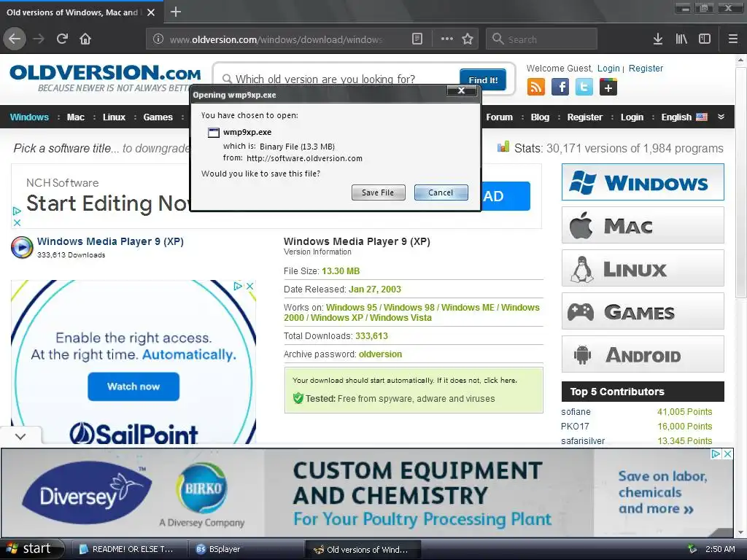This screenshot has width=747, height=560.
Task: Open the downloads arrow icon in toolbar
Action: 658,39
